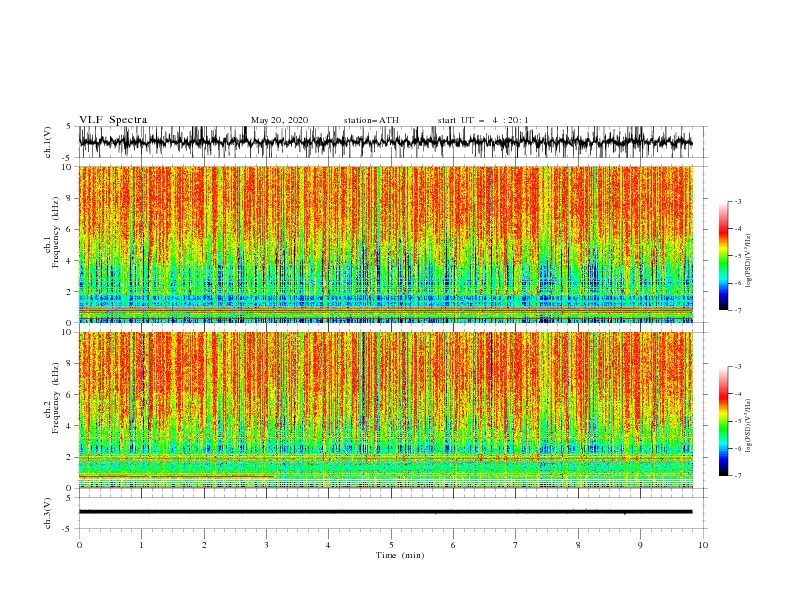Select the "start UT = 4 :20: 1" text

483,120
